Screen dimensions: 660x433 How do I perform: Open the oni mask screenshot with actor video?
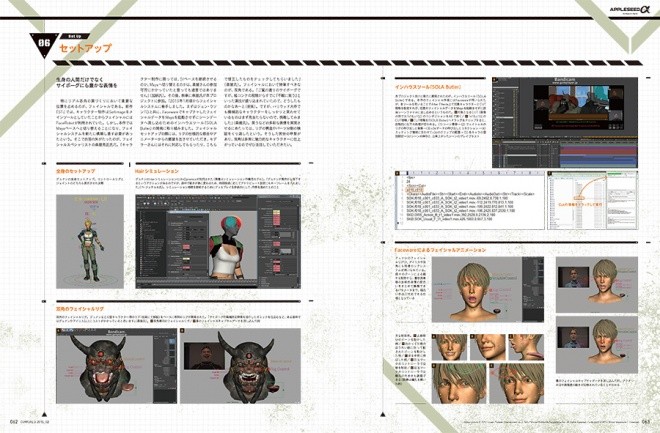point(240,366)
